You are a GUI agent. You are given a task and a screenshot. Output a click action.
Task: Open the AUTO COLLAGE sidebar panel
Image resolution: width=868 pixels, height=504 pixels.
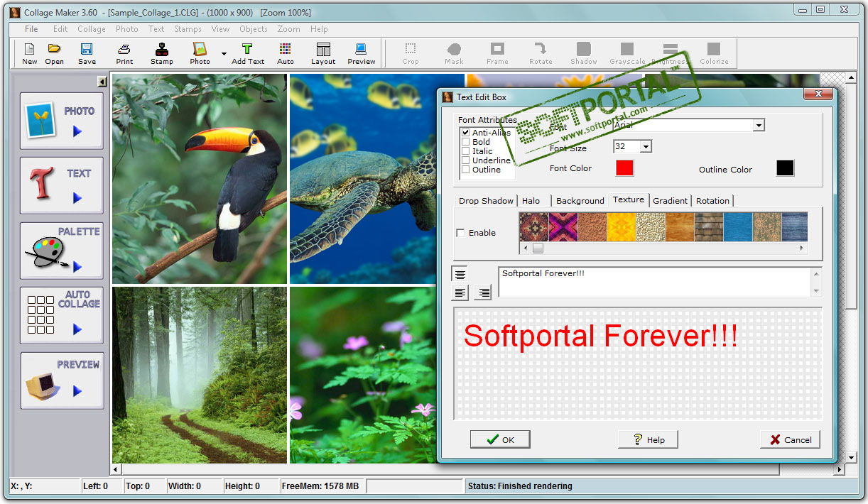pos(62,316)
